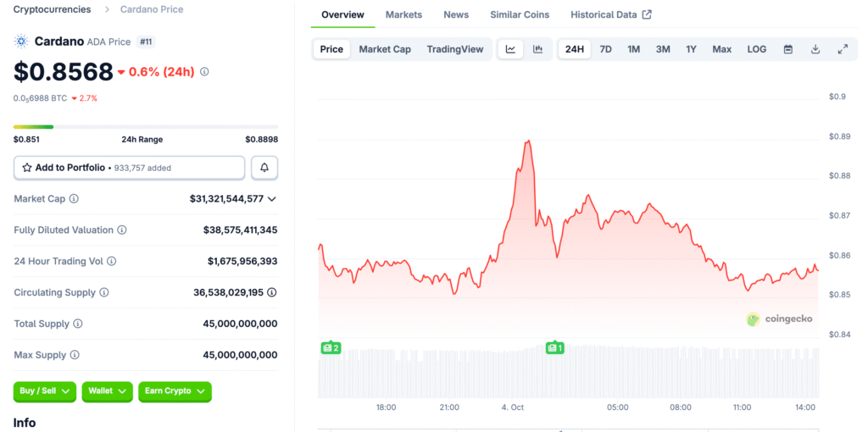
Task: Expand chart to fullscreen
Action: pos(843,49)
